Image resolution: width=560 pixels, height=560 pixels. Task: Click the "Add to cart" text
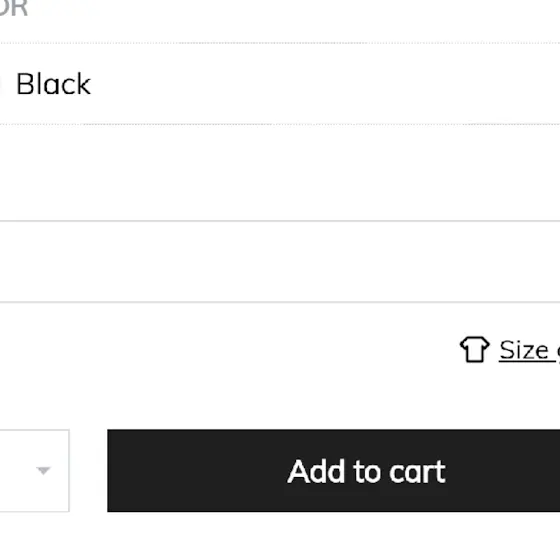click(x=366, y=471)
